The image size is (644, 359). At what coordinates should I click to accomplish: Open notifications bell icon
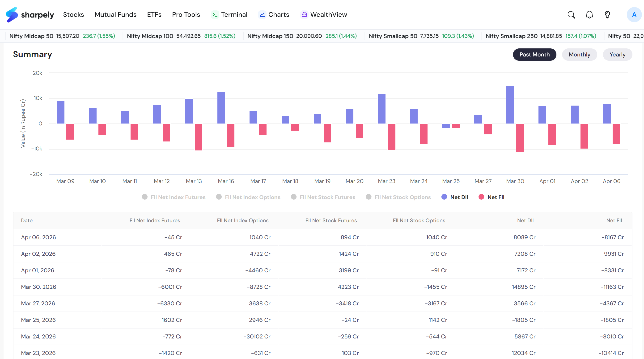589,15
